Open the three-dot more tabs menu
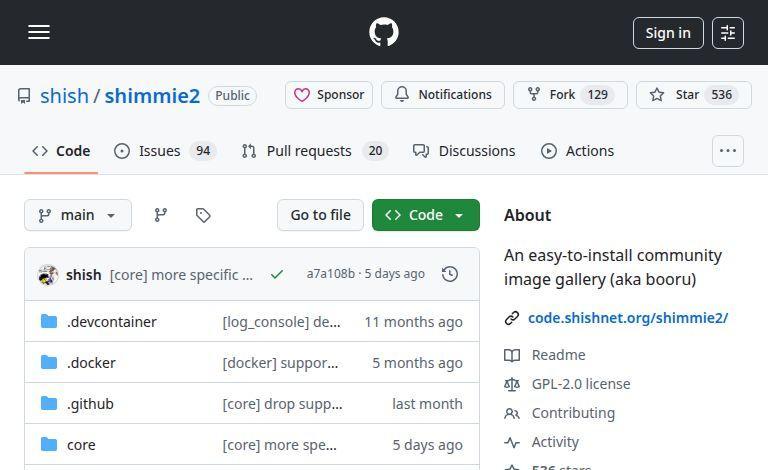Image resolution: width=768 pixels, height=470 pixels. click(728, 151)
